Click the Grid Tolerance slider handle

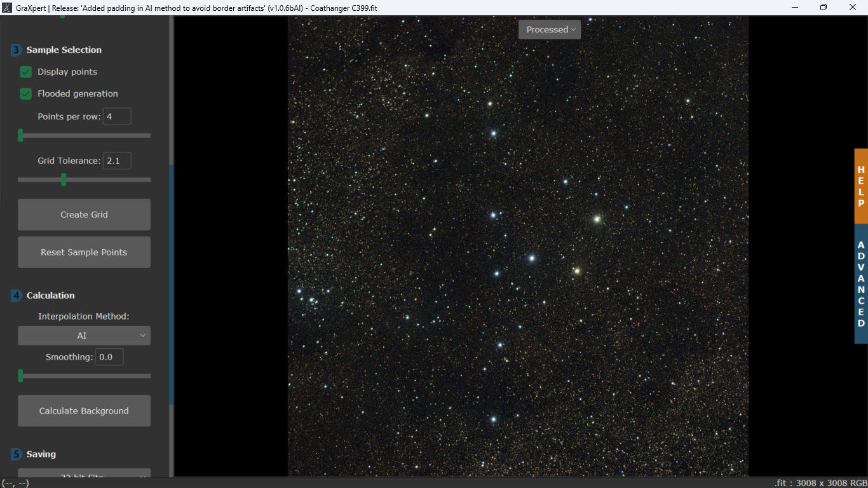[x=64, y=180]
